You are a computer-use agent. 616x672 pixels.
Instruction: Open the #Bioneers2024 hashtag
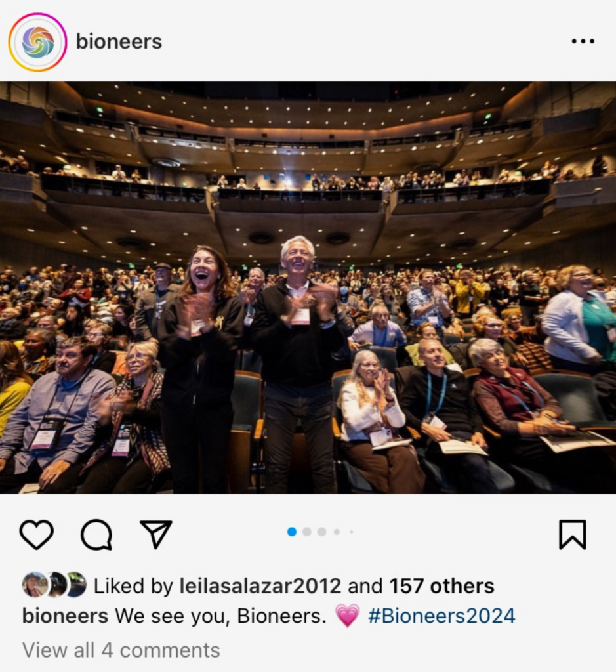tap(441, 616)
